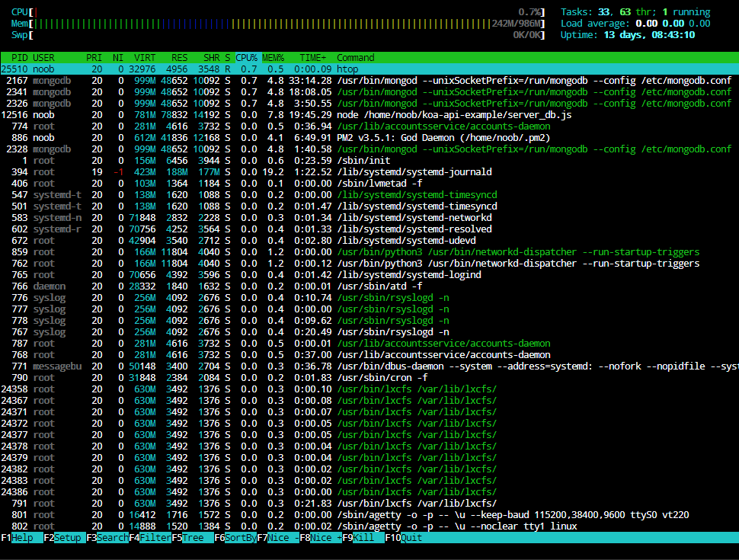This screenshot has width=739, height=560.
Task: Select the /sbin/lvmetad -f row
Action: click(369, 184)
